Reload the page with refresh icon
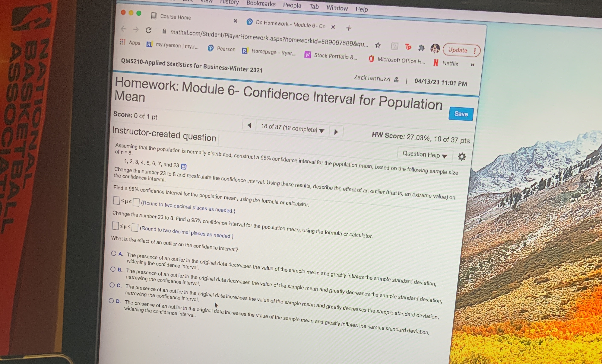This screenshot has width=602, height=364. point(149,31)
